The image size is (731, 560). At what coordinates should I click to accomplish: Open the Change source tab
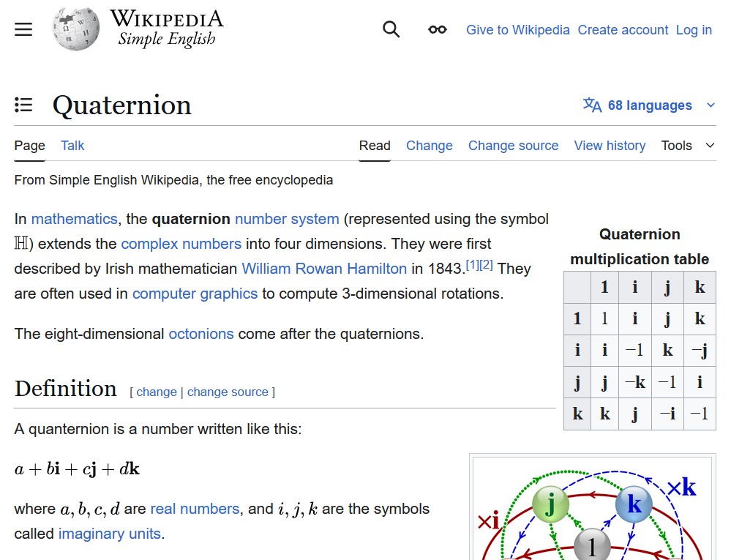(513, 146)
